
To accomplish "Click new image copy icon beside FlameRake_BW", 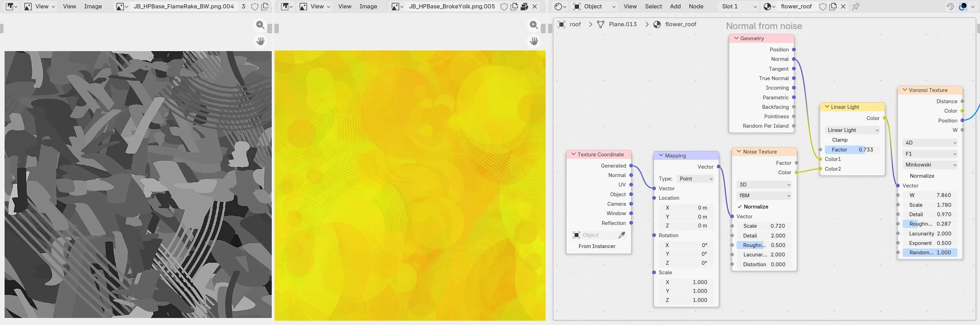I will 265,6.
